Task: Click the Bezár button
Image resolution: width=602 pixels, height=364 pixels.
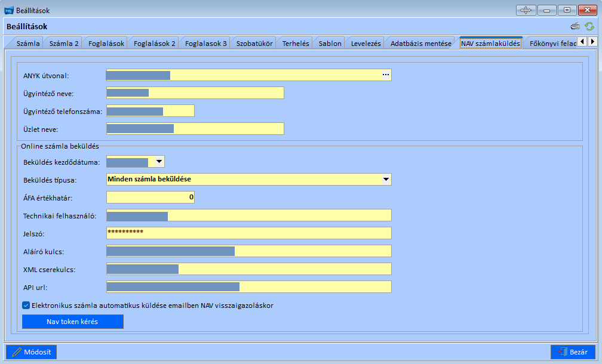Action: click(573, 352)
